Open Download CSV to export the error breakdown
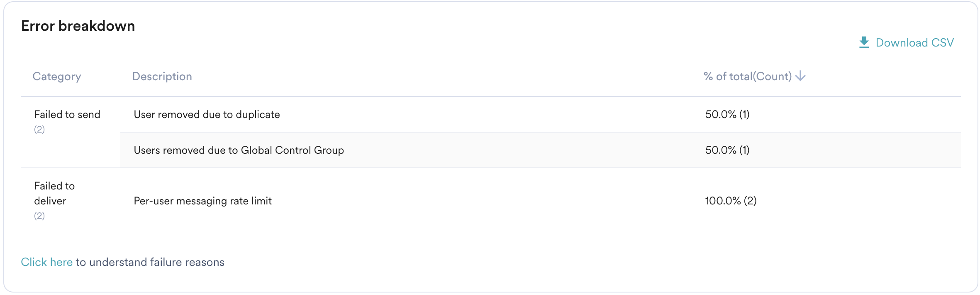Screen dimensions: 980x295 tap(914, 42)
